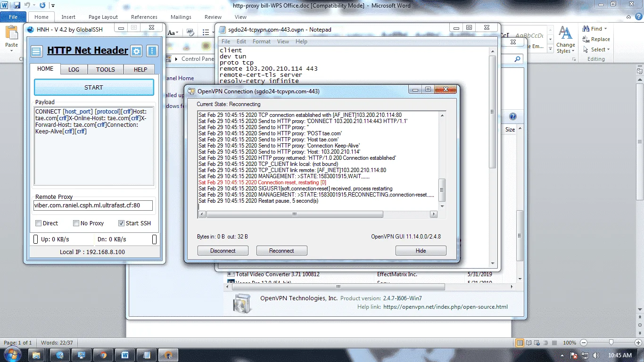Open the HNH hamburger menu icon

pos(36,51)
